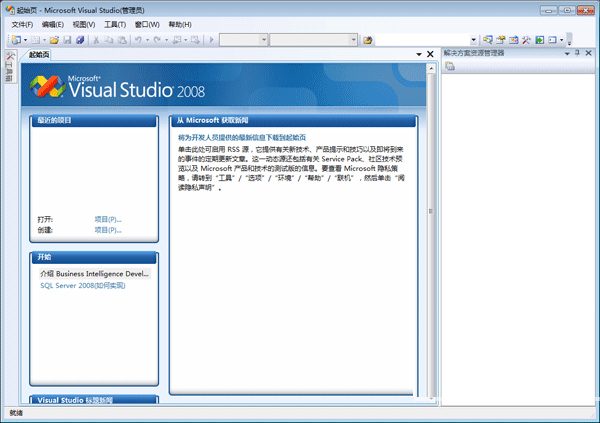Image resolution: width=600 pixels, height=423 pixels.
Task: Click the Toolbox hammer-wrench toolbar icon
Action: [527, 39]
